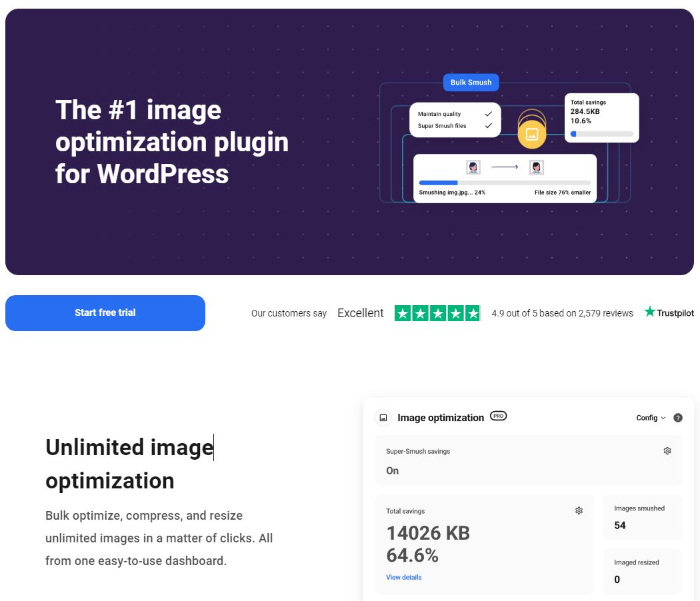Open the View details link

click(x=403, y=577)
